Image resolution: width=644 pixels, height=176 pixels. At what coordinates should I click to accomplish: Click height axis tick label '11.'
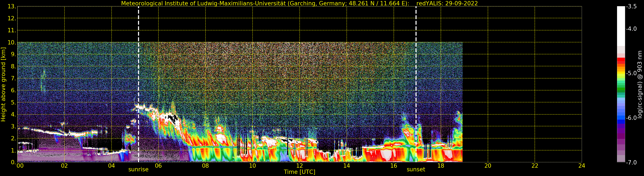coord(12,31)
